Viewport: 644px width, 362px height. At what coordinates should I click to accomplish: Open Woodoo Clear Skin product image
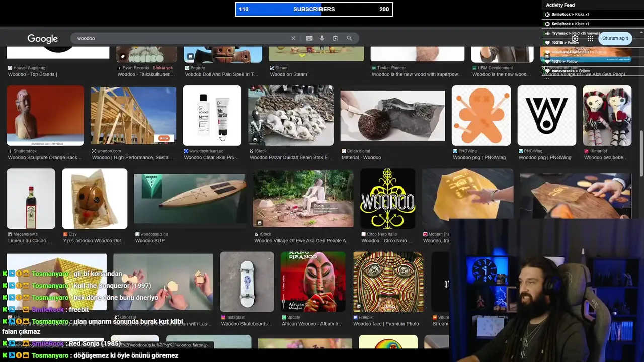[212, 116]
